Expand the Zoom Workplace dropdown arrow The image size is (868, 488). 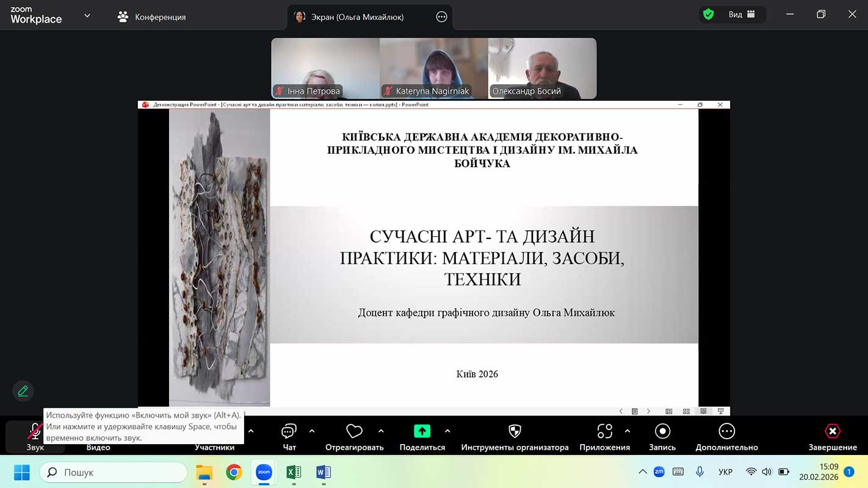[x=87, y=16]
